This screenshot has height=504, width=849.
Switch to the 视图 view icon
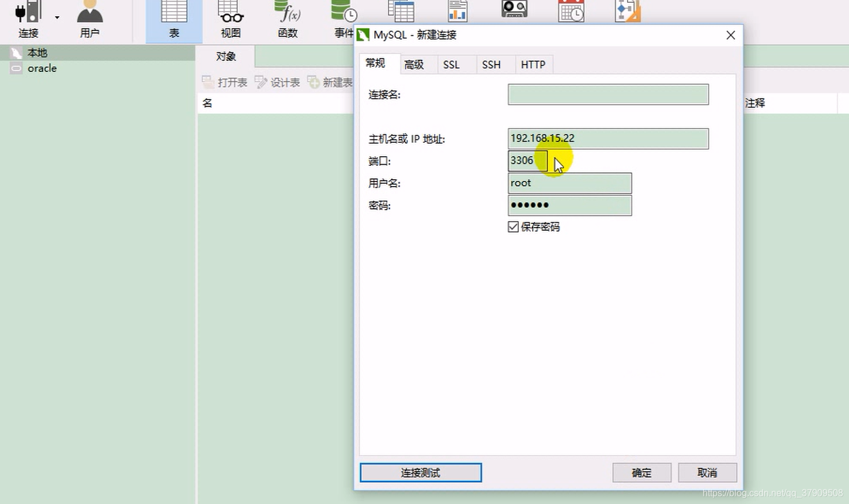231,13
